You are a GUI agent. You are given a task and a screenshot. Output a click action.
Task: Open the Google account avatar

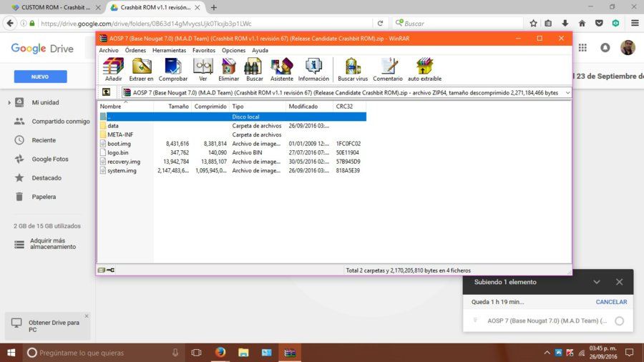point(628,48)
